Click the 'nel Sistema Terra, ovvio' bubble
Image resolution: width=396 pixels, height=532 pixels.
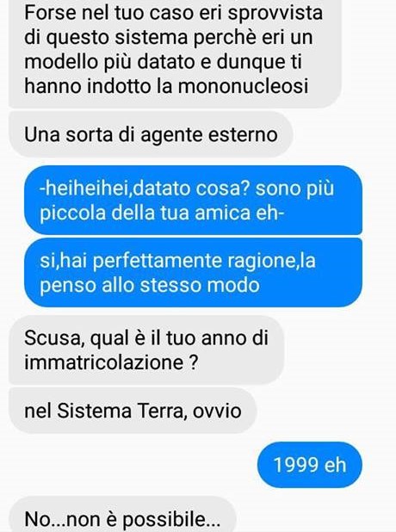click(133, 411)
